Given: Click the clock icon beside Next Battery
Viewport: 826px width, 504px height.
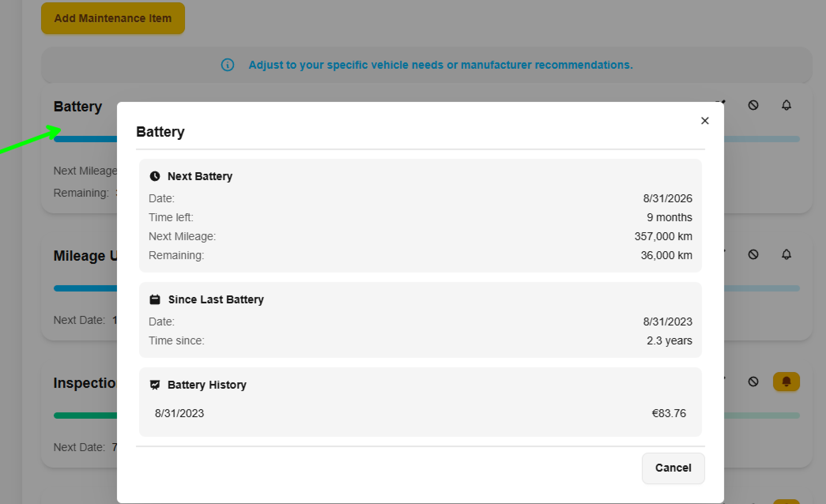Looking at the screenshot, I should pos(155,176).
